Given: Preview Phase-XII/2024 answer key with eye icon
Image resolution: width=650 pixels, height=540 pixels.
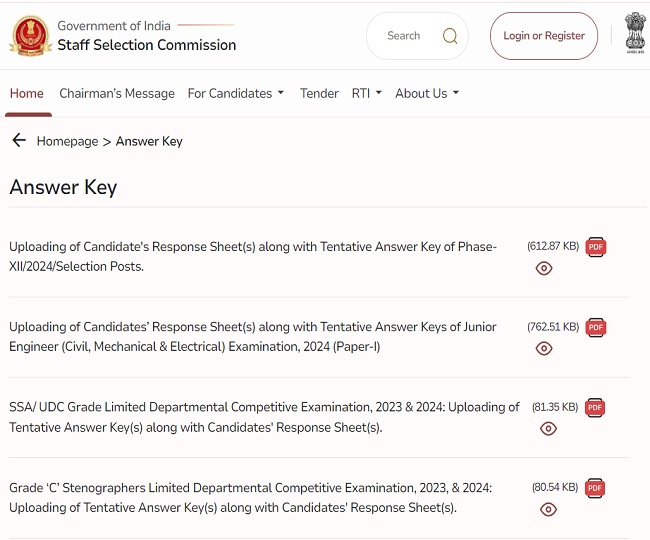Looking at the screenshot, I should (x=544, y=268).
